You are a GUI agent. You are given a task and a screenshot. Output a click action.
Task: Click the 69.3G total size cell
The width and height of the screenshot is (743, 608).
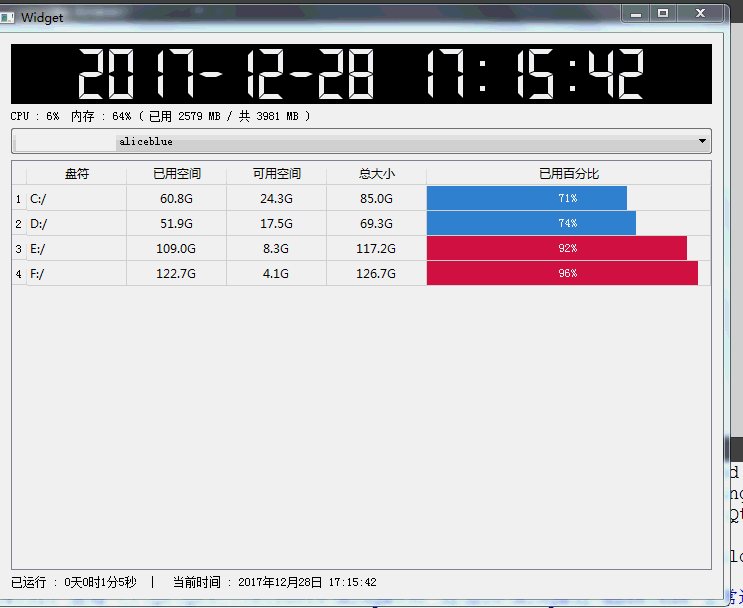point(377,224)
